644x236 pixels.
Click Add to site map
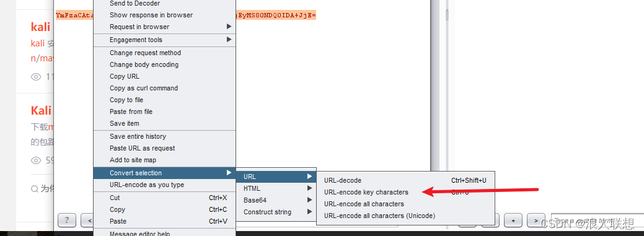coord(165,160)
